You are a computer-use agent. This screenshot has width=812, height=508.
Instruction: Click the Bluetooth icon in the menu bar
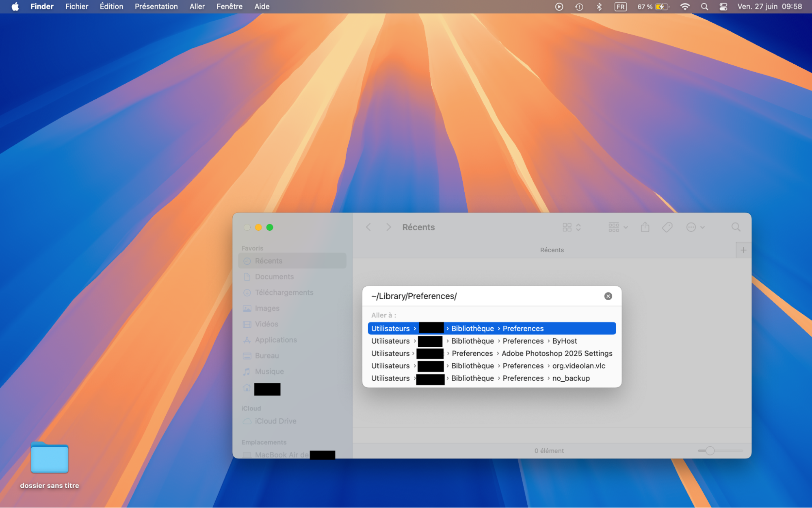pos(599,6)
